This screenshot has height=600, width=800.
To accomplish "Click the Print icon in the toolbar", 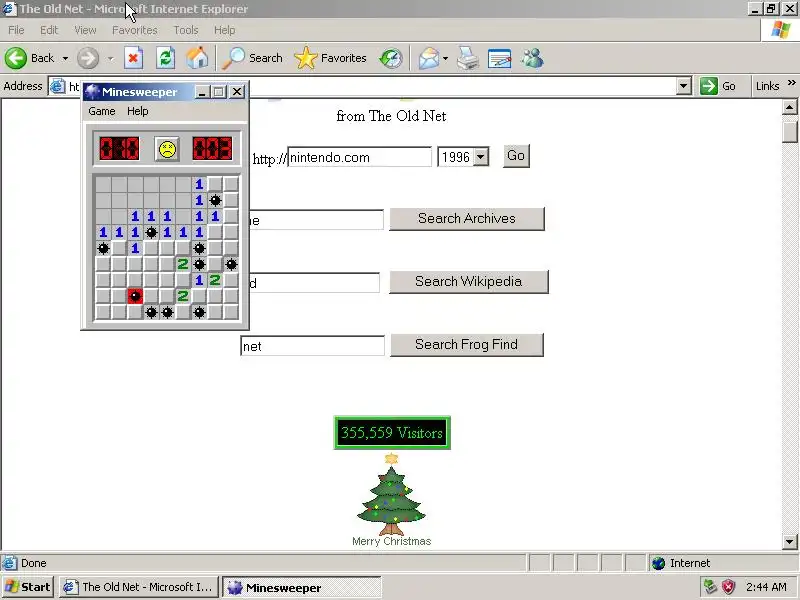I will [467, 58].
